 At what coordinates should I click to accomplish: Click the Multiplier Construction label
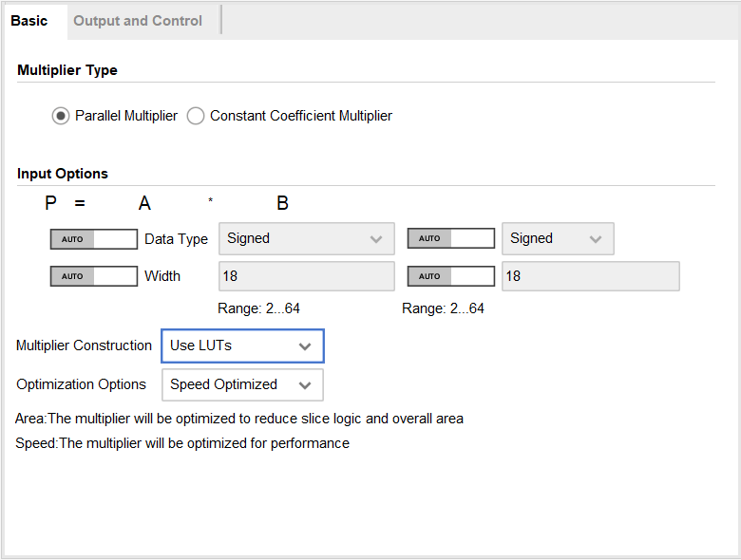84,345
